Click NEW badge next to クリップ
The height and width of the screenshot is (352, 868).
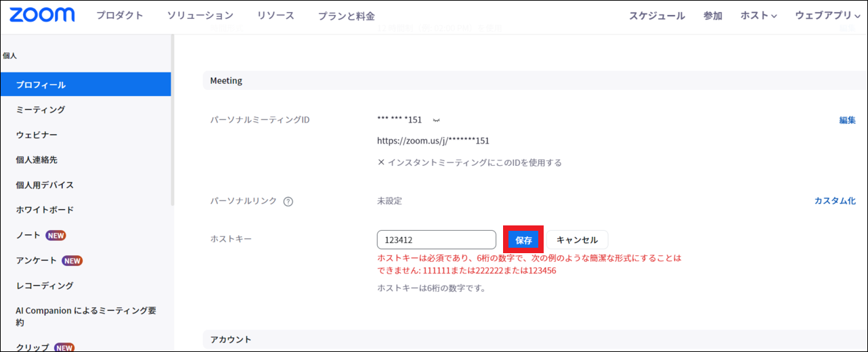64,347
